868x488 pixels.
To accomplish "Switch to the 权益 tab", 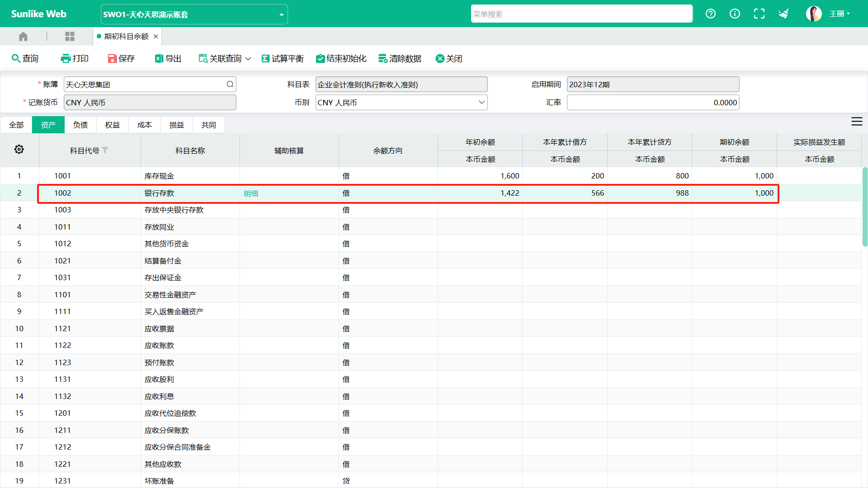I will tap(113, 125).
